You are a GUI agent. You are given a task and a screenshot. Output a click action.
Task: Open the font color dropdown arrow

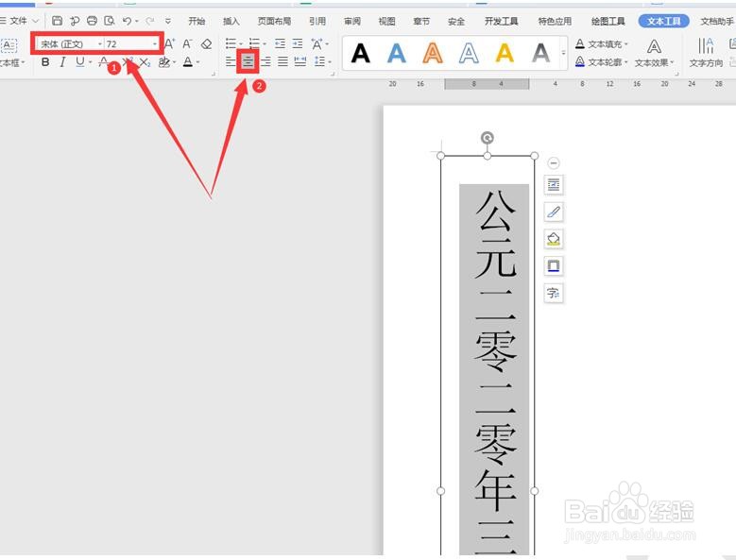tap(197, 62)
